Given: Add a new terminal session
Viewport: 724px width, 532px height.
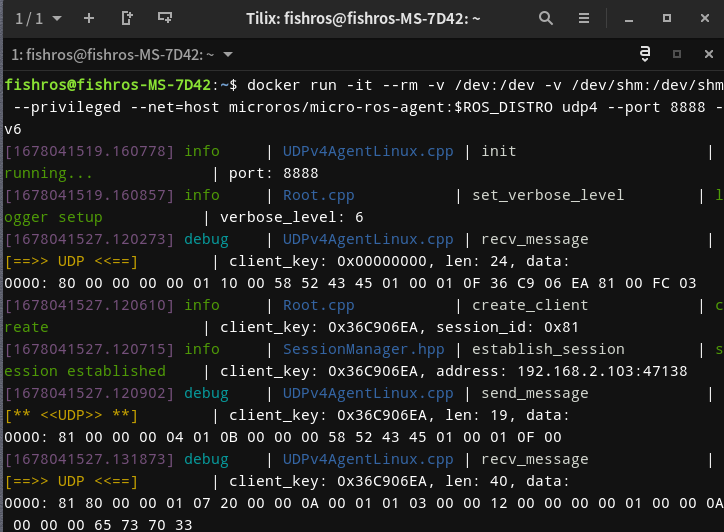Looking at the screenshot, I should (89, 18).
